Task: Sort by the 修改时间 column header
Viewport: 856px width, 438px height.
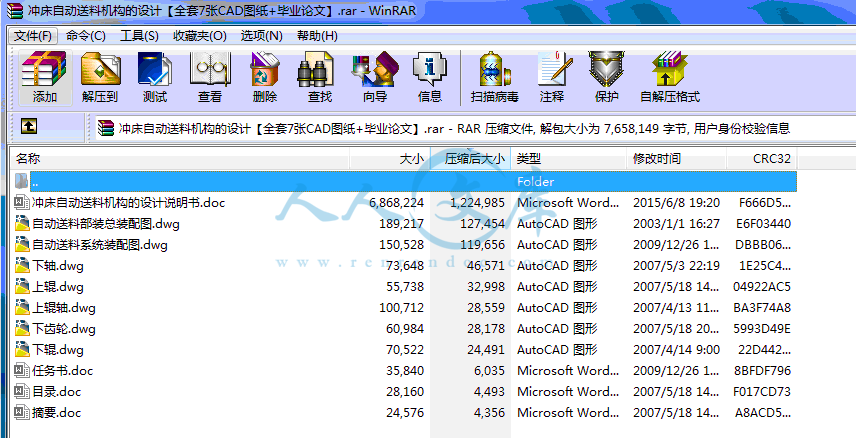Action: 676,159
